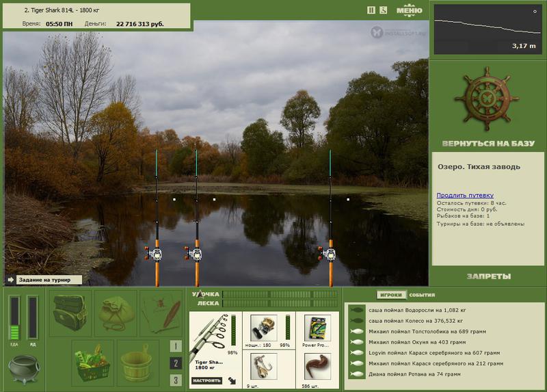Open the food basket icon

(92, 363)
